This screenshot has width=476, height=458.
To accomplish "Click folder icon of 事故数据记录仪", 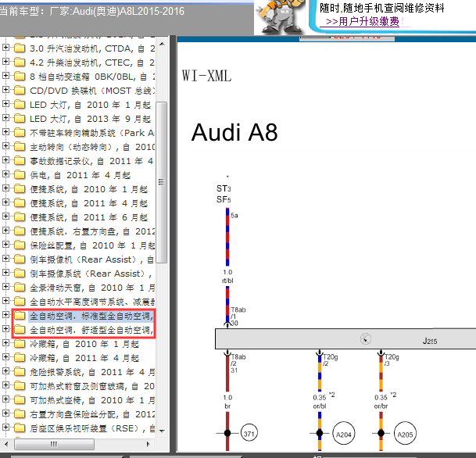I will pyautogui.click(x=20, y=160).
